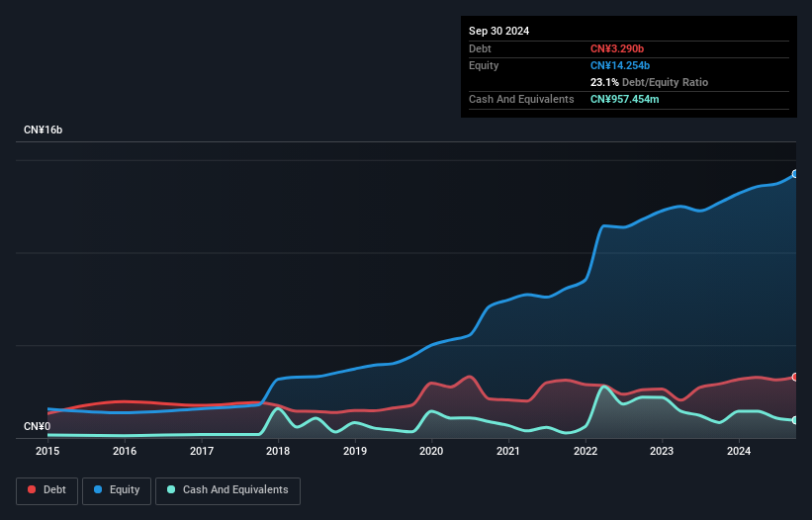Click the 2015 x-axis label

47,451
